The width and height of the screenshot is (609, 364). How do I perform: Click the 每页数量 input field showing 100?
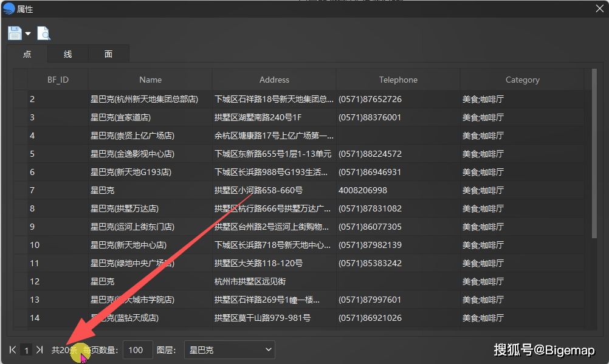137,349
